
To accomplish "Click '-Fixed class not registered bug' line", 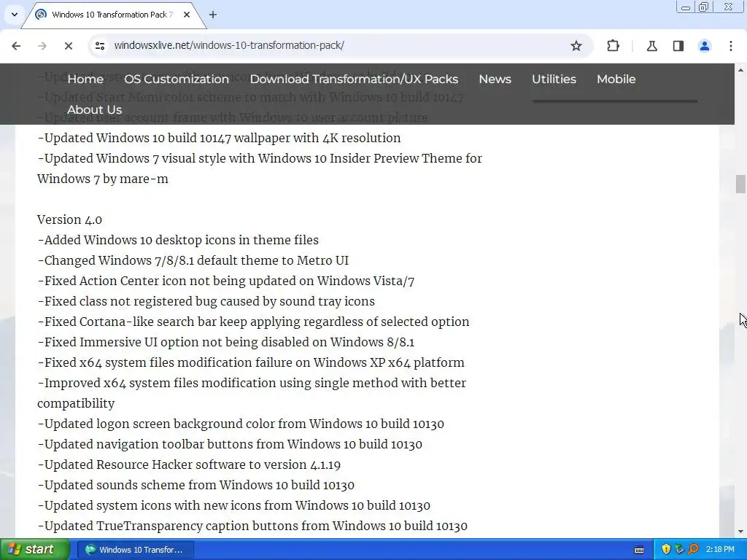I will click(206, 301).
